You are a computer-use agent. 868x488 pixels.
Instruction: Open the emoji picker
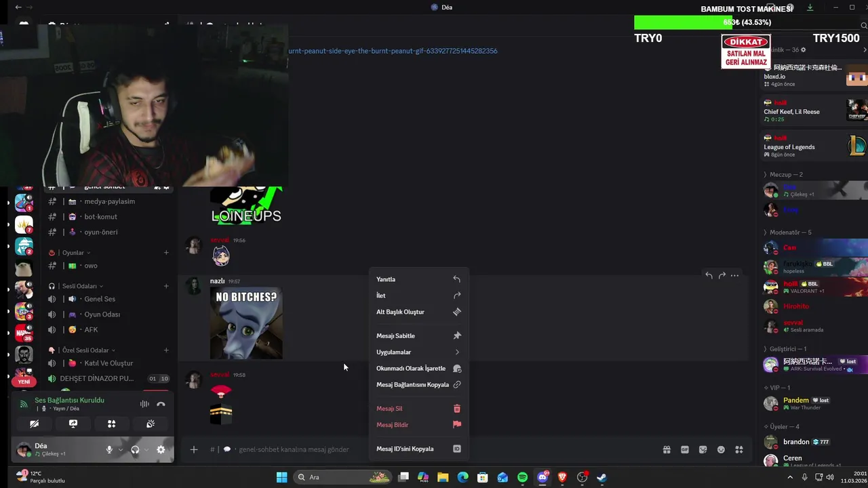click(x=721, y=449)
